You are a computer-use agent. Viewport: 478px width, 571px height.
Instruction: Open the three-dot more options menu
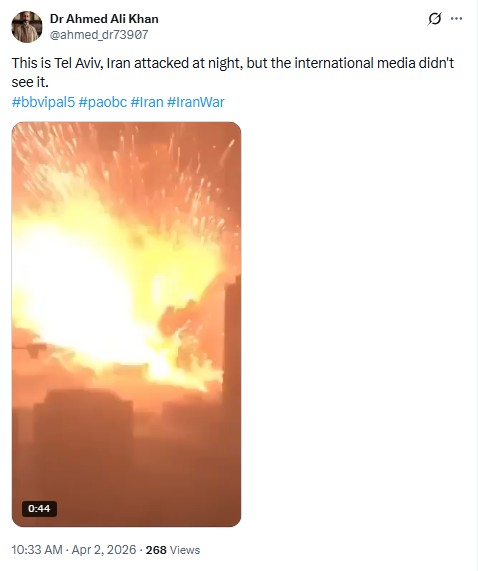pyautogui.click(x=456, y=19)
